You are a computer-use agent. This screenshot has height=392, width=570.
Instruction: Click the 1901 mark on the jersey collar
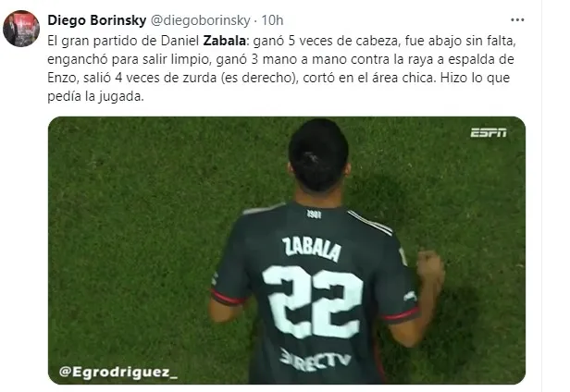coord(314,214)
